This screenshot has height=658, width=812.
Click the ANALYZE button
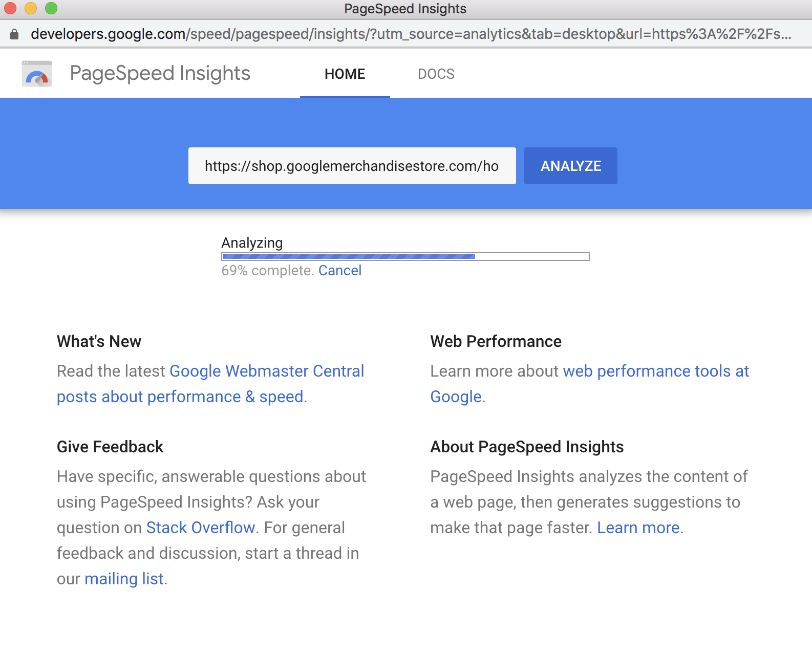pos(571,166)
